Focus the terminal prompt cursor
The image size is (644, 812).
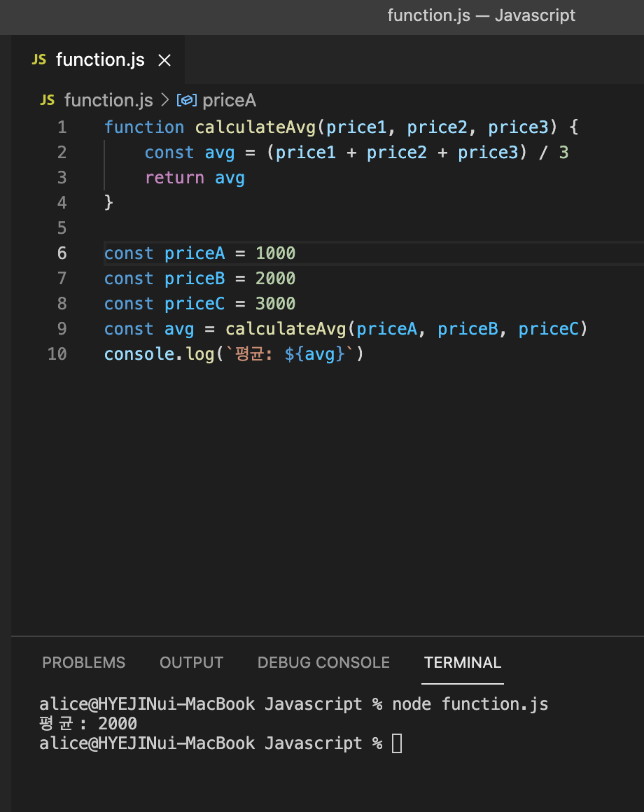coord(396,743)
